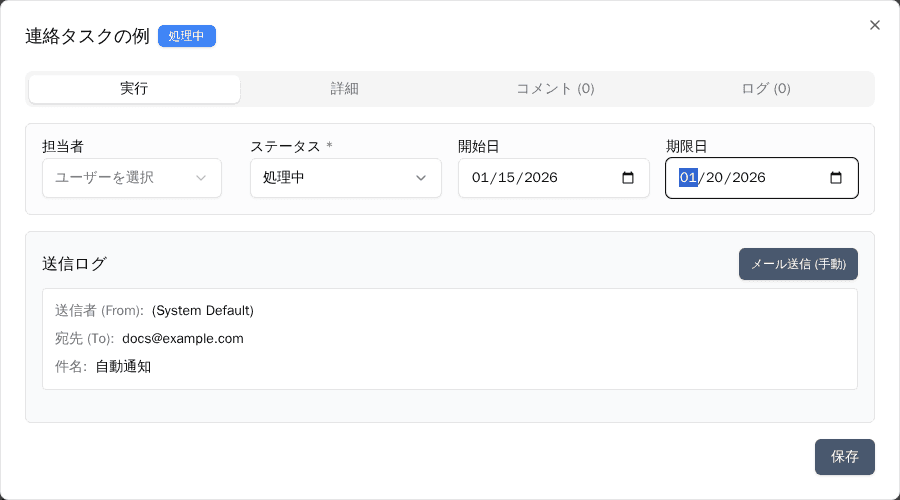
Task: Select the day 20 in 期限日
Action: [714, 178]
